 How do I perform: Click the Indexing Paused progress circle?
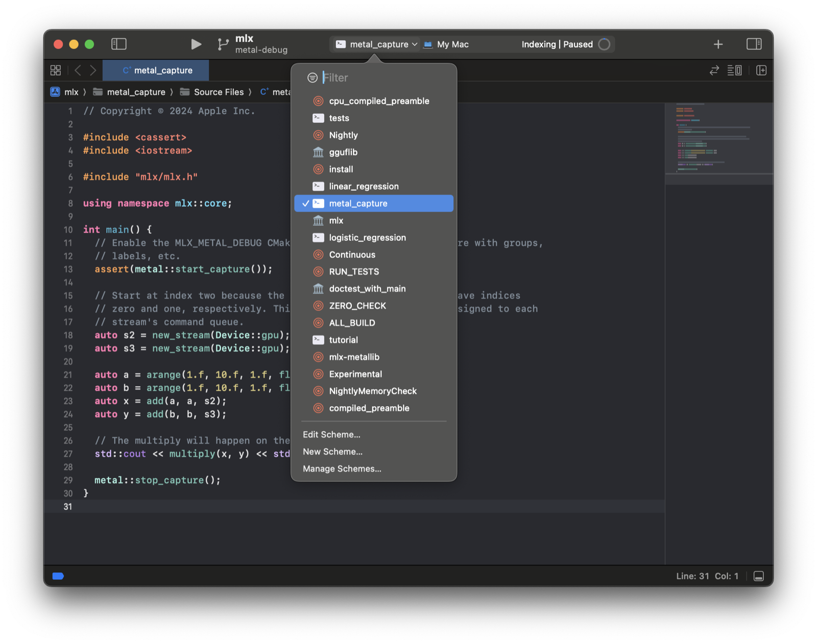click(605, 44)
